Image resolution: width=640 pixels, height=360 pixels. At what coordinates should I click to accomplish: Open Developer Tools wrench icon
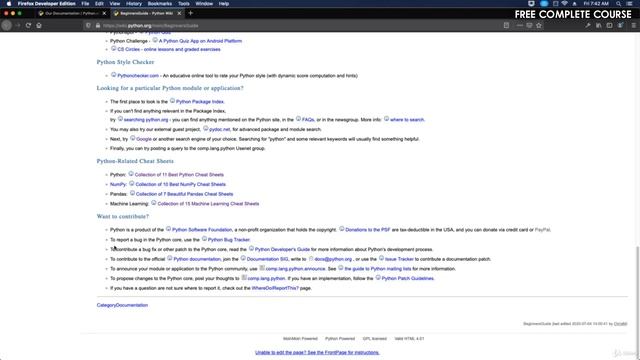pyautogui.click(x=588, y=25)
